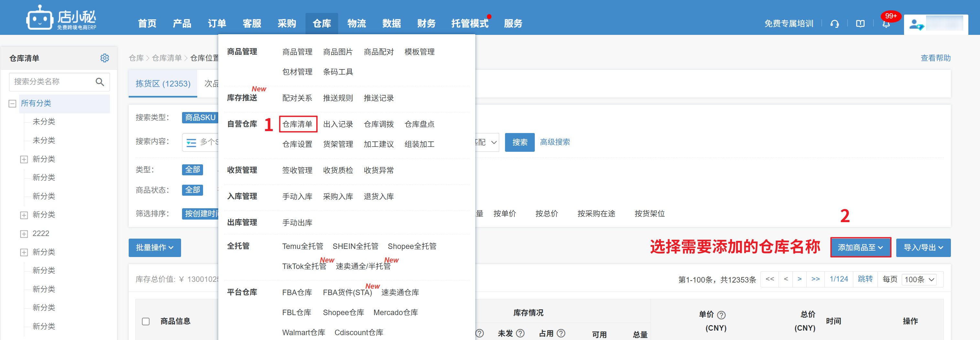Expand the 2222 category node
Image resolution: width=980 pixels, height=340 pixels.
pos(24,234)
